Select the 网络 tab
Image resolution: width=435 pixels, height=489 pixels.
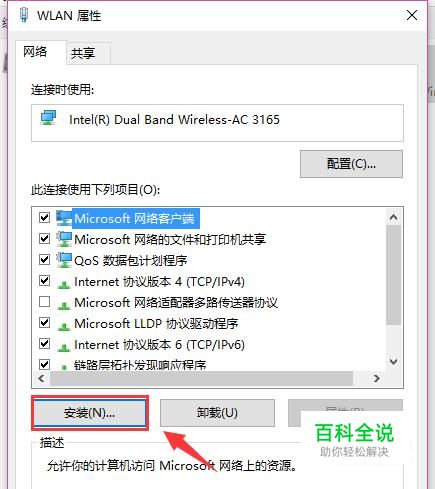tap(35, 52)
